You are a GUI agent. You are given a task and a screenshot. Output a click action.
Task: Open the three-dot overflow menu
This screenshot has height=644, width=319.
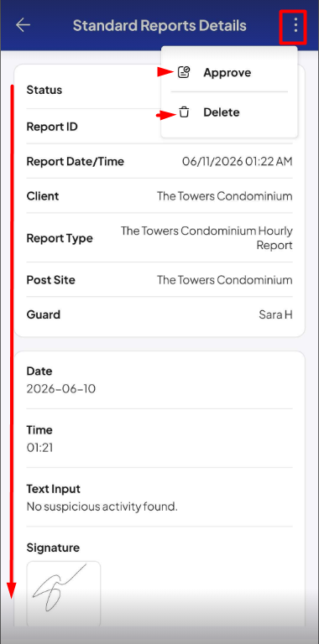coord(295,25)
